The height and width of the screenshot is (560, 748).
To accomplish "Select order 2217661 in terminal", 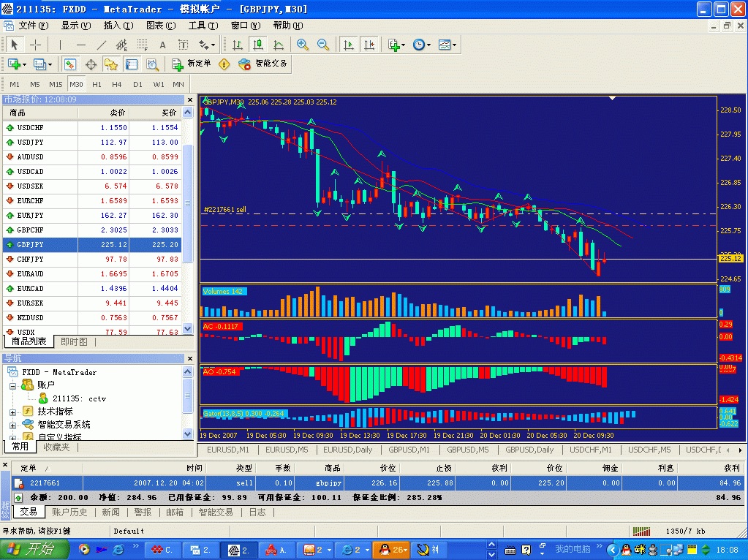I will [377, 483].
